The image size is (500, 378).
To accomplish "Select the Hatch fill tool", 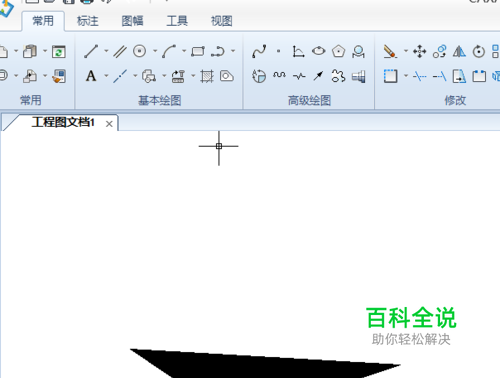I will coord(207,76).
